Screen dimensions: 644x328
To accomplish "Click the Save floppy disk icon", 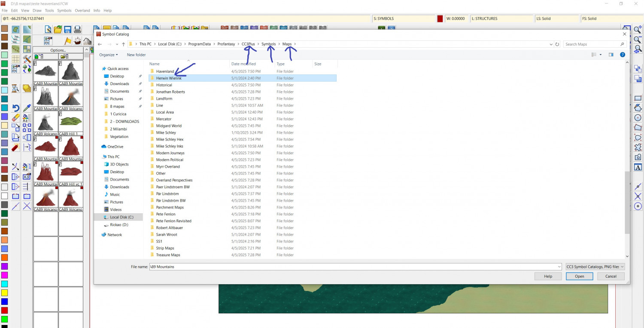I will [67, 29].
